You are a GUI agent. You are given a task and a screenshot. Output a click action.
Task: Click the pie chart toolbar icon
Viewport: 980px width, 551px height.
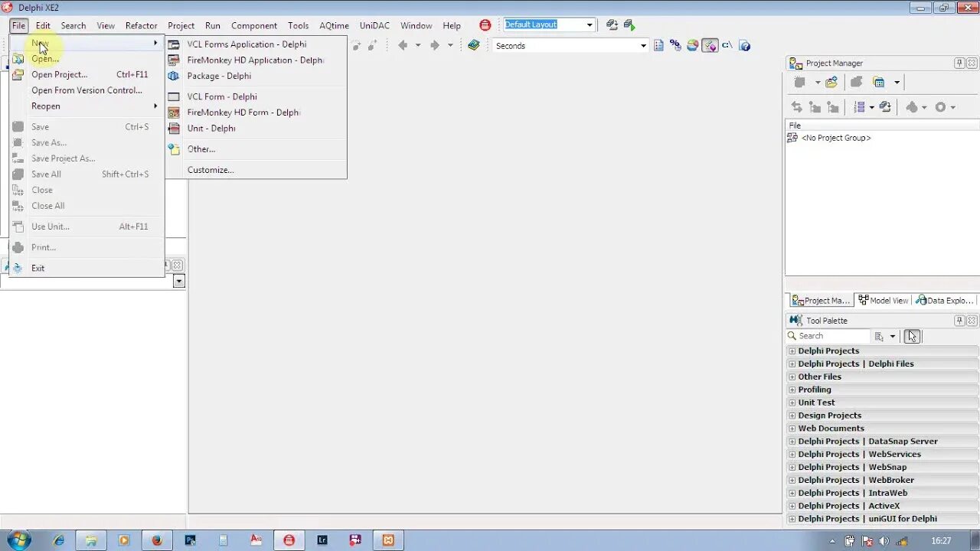pos(692,45)
